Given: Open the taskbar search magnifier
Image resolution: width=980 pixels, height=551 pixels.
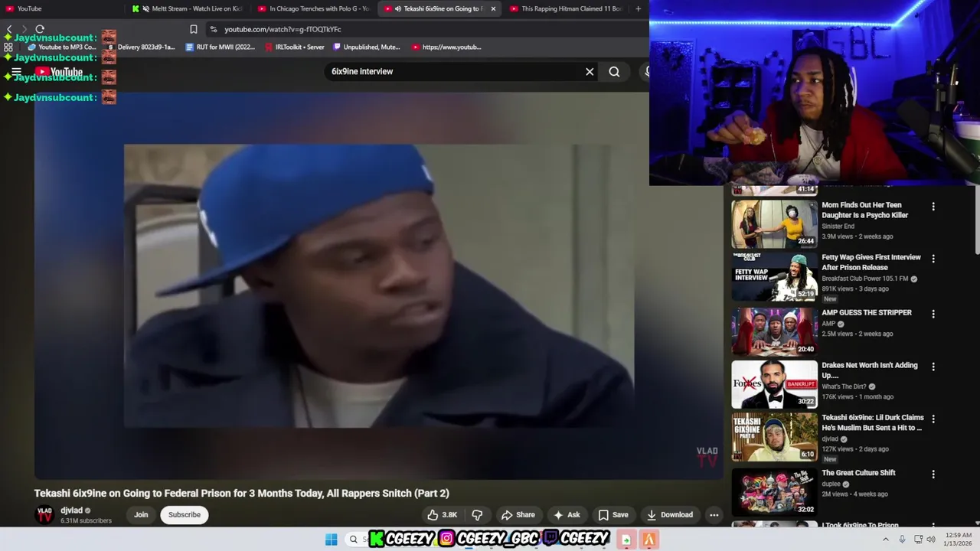Looking at the screenshot, I should click(354, 540).
